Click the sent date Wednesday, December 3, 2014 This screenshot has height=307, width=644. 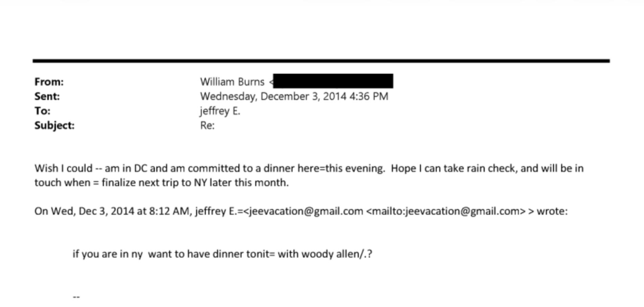pos(273,96)
